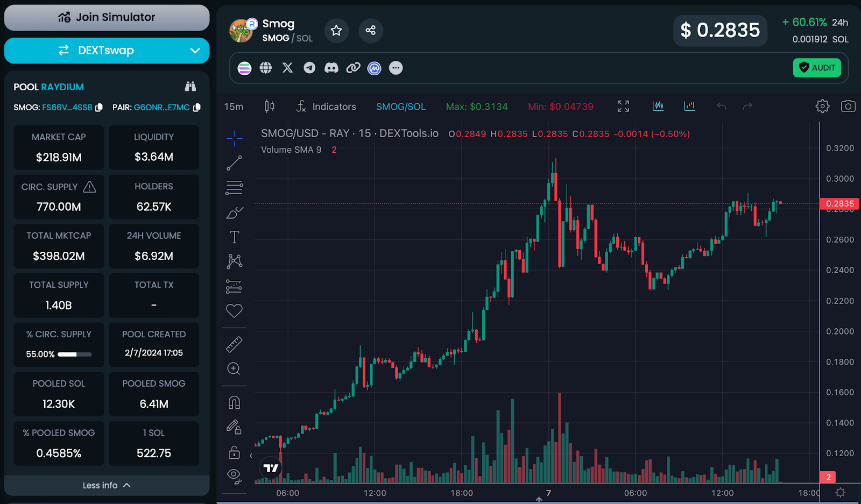Share the Smog pair
861x504 pixels.
[370, 31]
